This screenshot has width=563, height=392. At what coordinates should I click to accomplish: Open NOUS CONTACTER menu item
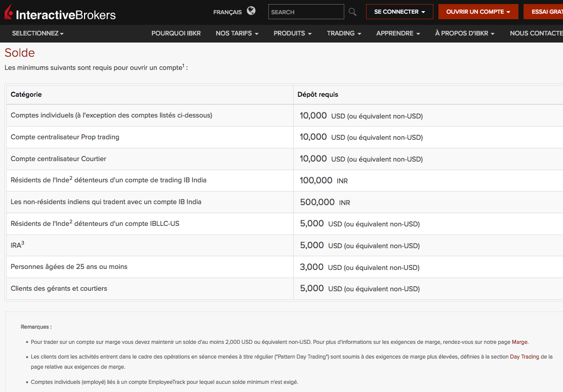point(537,33)
